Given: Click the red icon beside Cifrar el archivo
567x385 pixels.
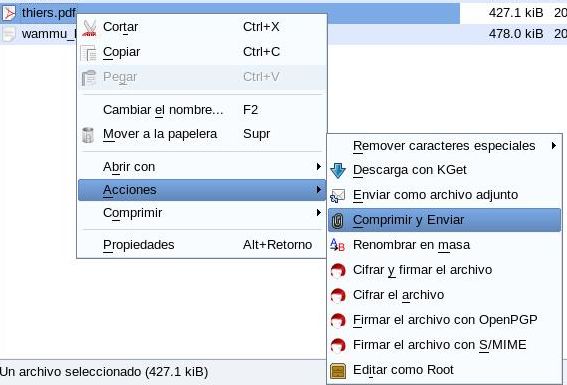Looking at the screenshot, I should 338,295.
